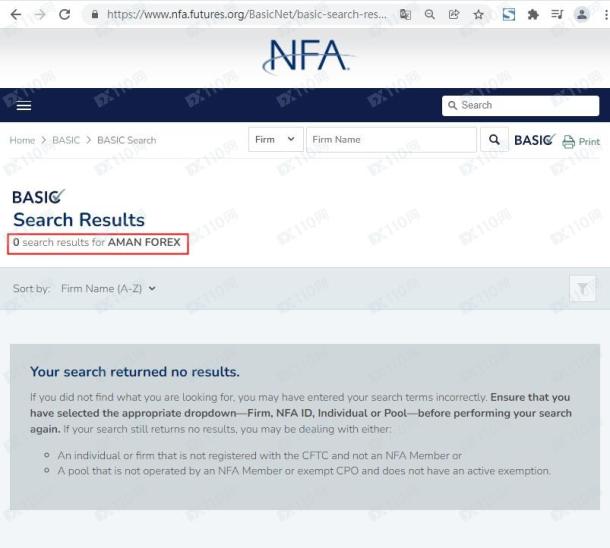Click the site Search input field
The width and height of the screenshot is (610, 548).
click(521, 105)
